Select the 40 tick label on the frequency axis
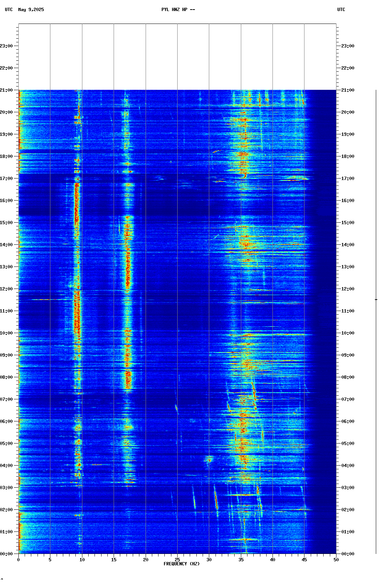392x583 pixels. 272,560
